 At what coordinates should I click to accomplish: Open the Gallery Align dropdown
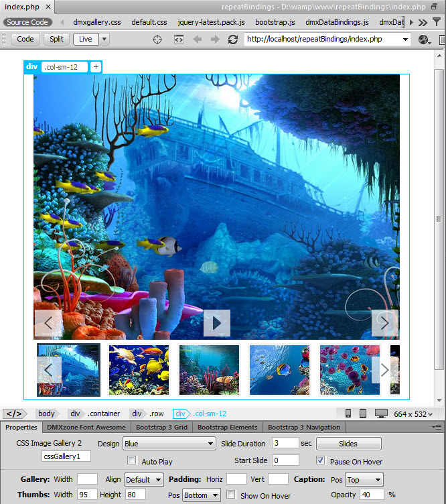[x=144, y=480]
